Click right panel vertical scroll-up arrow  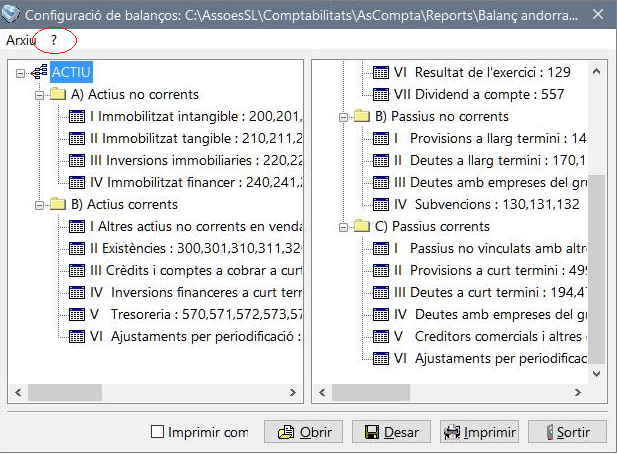pyautogui.click(x=597, y=72)
